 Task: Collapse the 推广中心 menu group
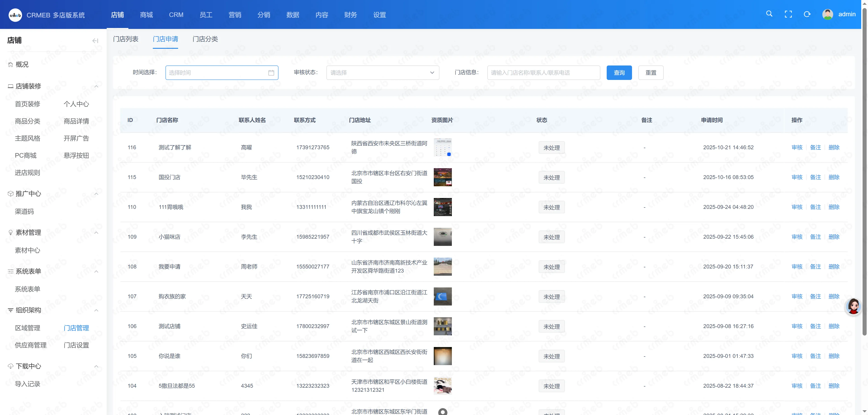tap(96, 194)
